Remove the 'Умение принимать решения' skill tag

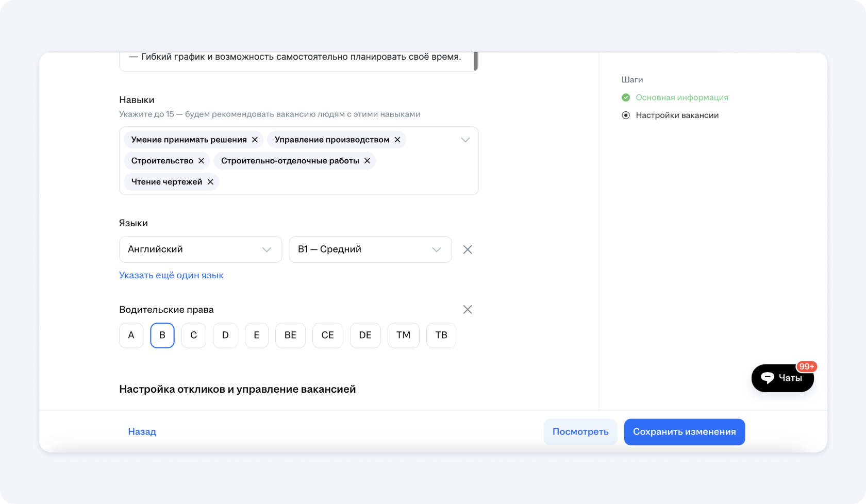(255, 140)
